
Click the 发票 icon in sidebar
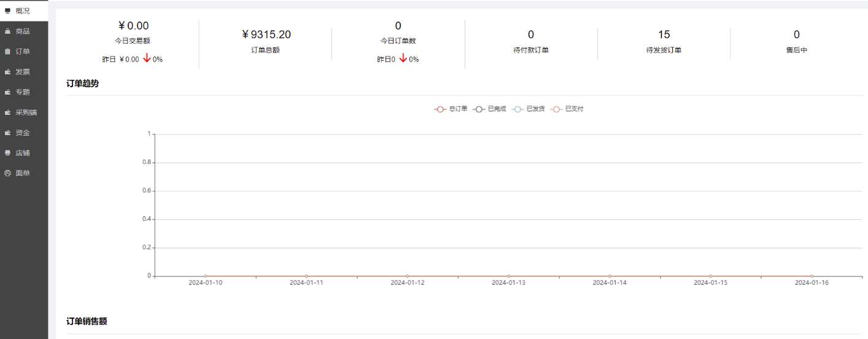pyautogui.click(x=7, y=72)
